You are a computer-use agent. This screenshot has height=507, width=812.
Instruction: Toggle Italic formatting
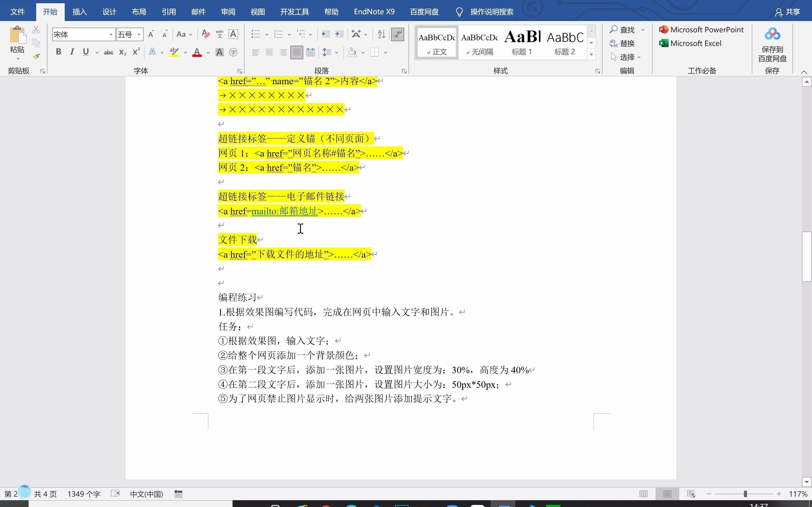[72, 52]
